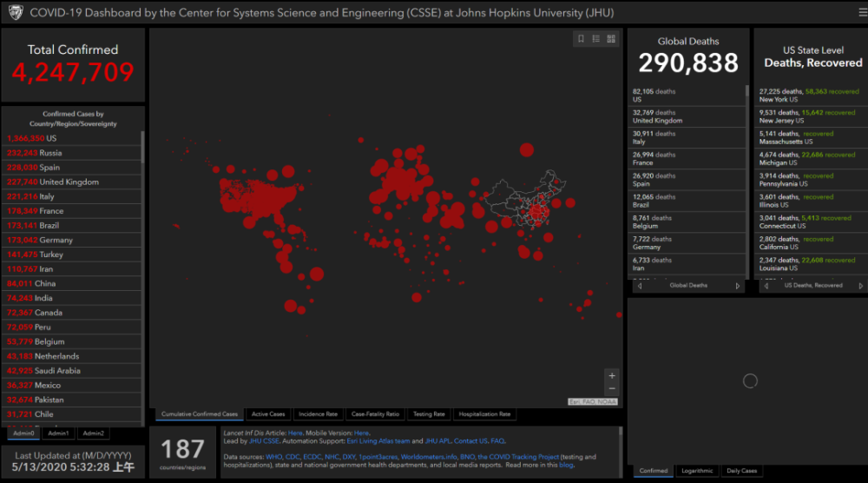Open the ECDC data source link
The width and height of the screenshot is (868, 483).
[312, 457]
